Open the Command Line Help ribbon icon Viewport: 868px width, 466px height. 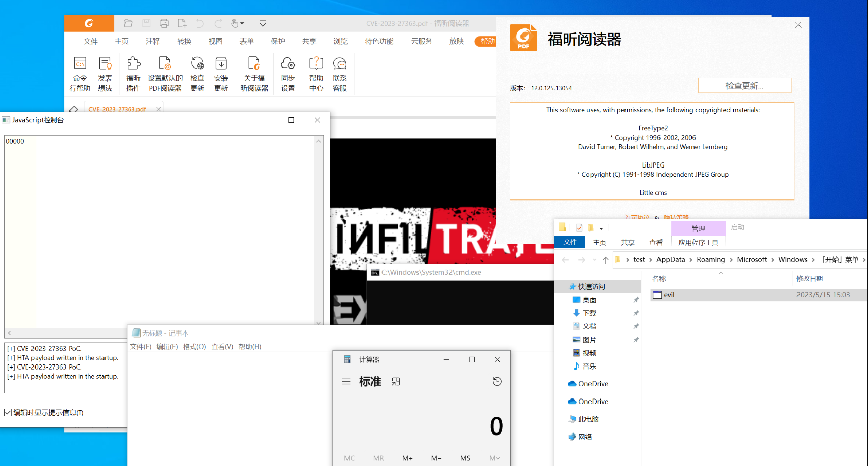[80, 74]
